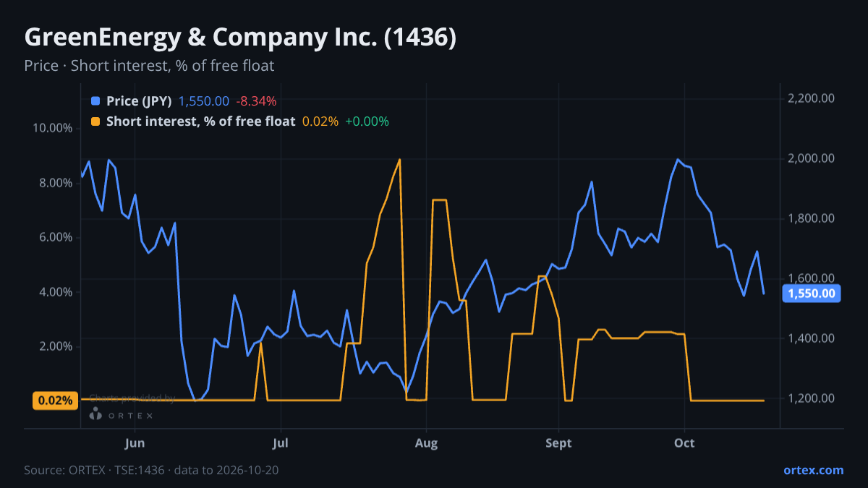Image resolution: width=868 pixels, height=488 pixels.
Task: Click the 1,400.00 right axis label
Action: [811, 338]
